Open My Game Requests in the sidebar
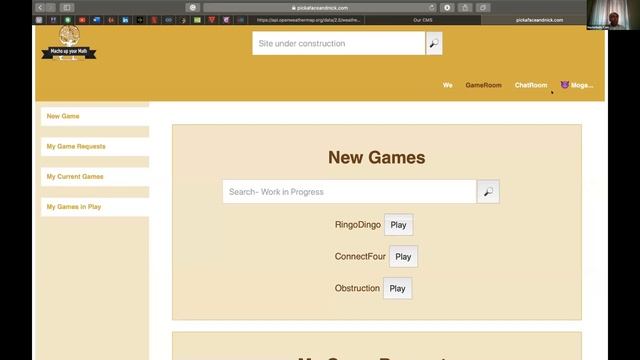Screen dimensions: 640x360 [95, 147]
